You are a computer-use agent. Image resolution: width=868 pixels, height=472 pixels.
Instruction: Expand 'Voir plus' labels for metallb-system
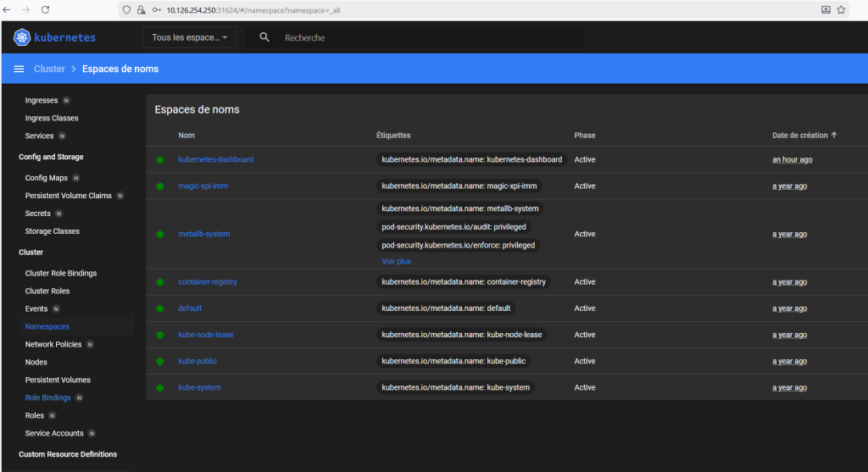396,261
